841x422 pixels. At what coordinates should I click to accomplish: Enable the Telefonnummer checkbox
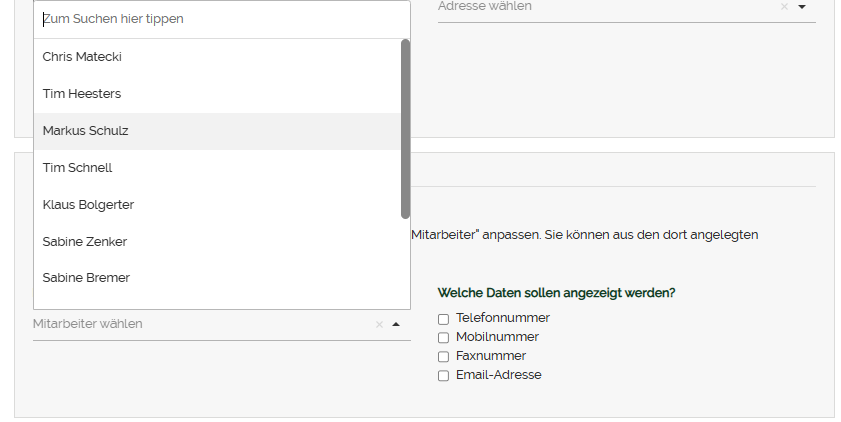[x=443, y=319]
